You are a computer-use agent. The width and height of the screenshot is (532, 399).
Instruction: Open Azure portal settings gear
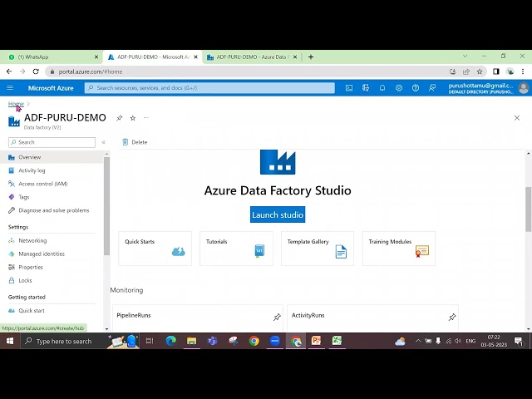399,88
